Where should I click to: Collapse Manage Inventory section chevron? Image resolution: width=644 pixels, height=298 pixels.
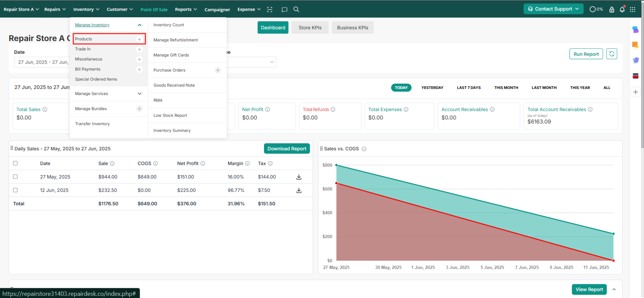click(x=139, y=25)
